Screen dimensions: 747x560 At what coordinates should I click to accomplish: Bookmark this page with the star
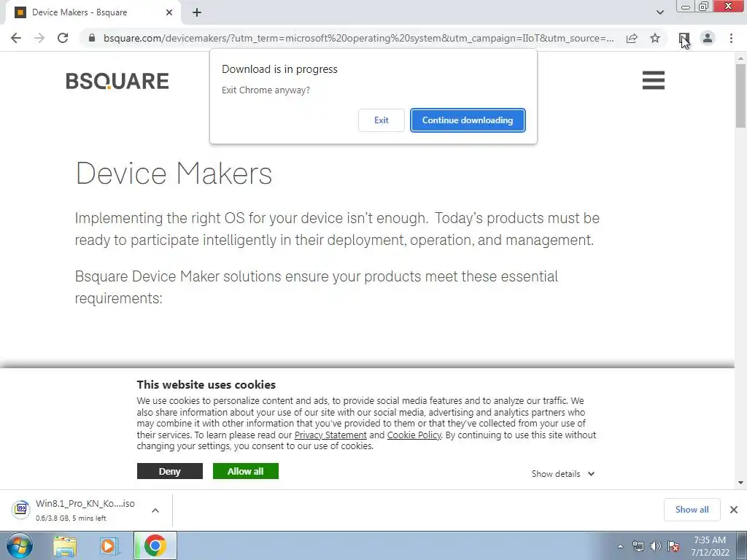coord(655,38)
